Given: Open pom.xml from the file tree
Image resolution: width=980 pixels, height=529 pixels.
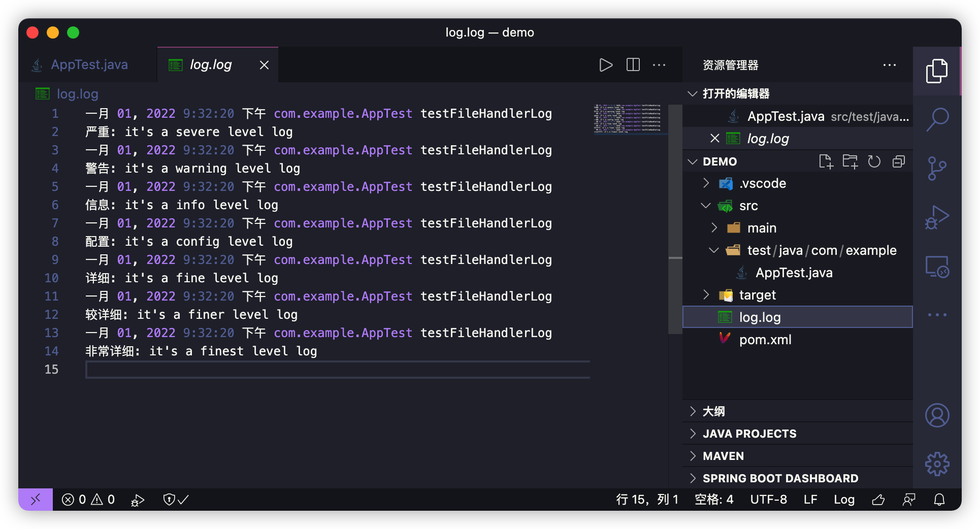Looking at the screenshot, I should click(x=765, y=340).
